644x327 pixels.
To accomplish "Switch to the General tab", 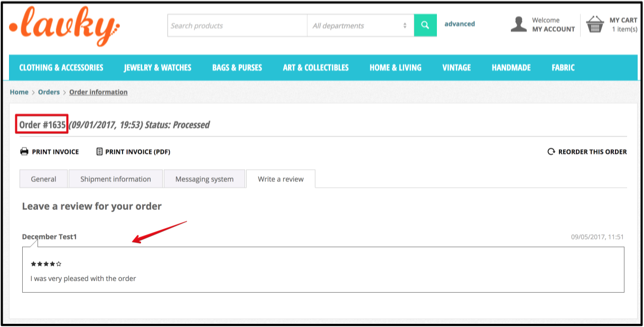I will click(43, 179).
